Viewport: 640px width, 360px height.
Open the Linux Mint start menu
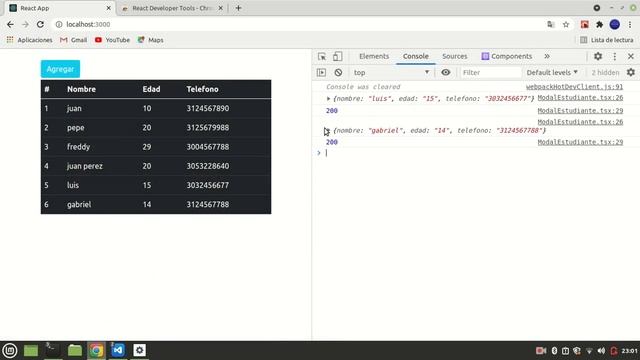point(10,350)
